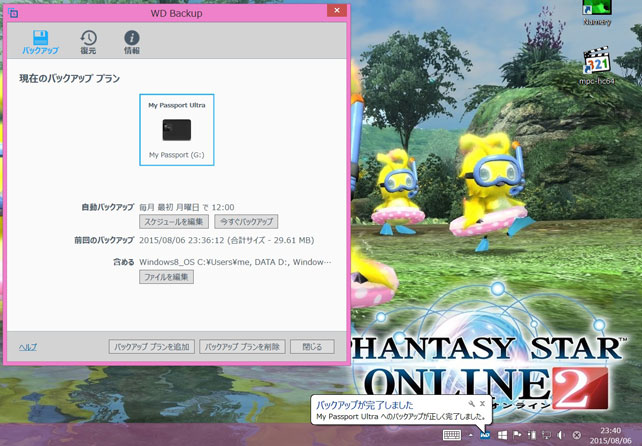Viewport: 642px width, 446px height.
Task: Open the touch keyboard from taskbar
Action: point(452,435)
